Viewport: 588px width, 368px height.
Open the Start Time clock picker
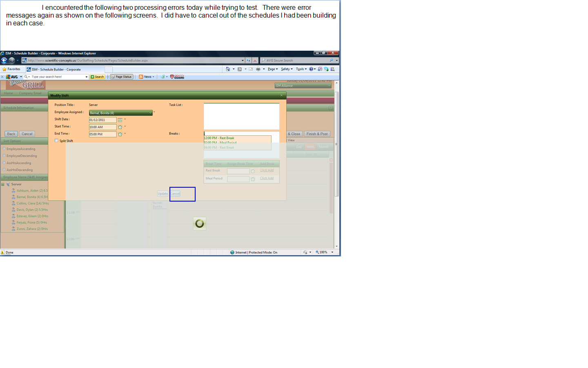[120, 127]
